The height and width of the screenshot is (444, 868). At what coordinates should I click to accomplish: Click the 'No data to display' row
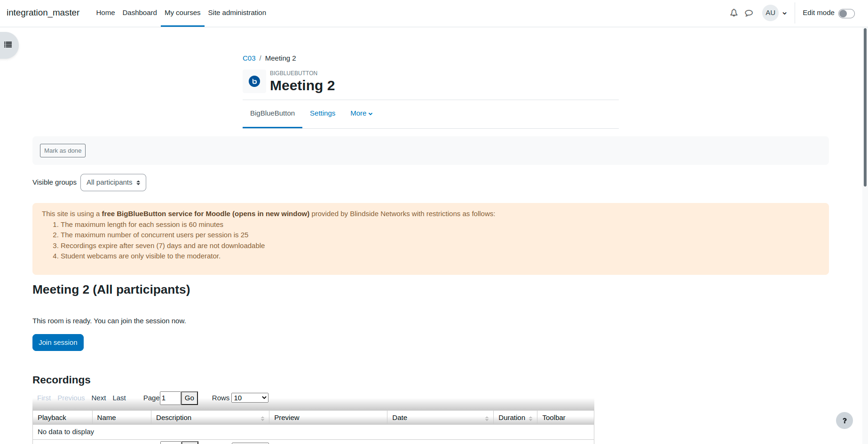(x=313, y=432)
